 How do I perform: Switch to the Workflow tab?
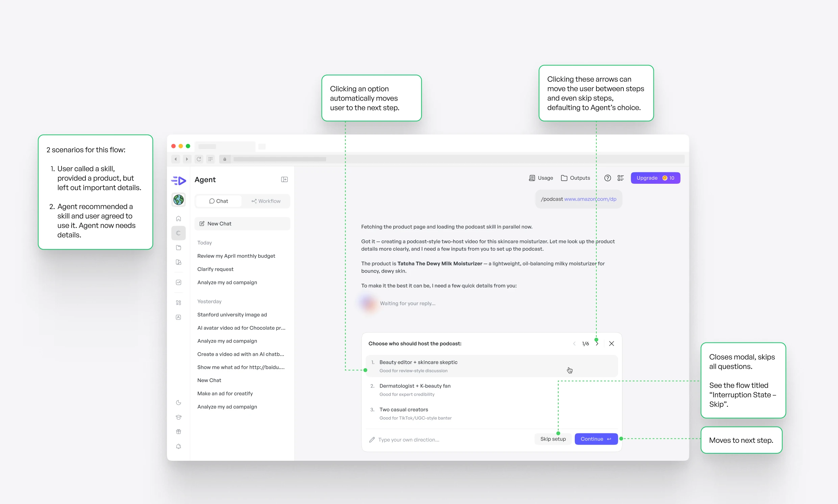coord(266,201)
